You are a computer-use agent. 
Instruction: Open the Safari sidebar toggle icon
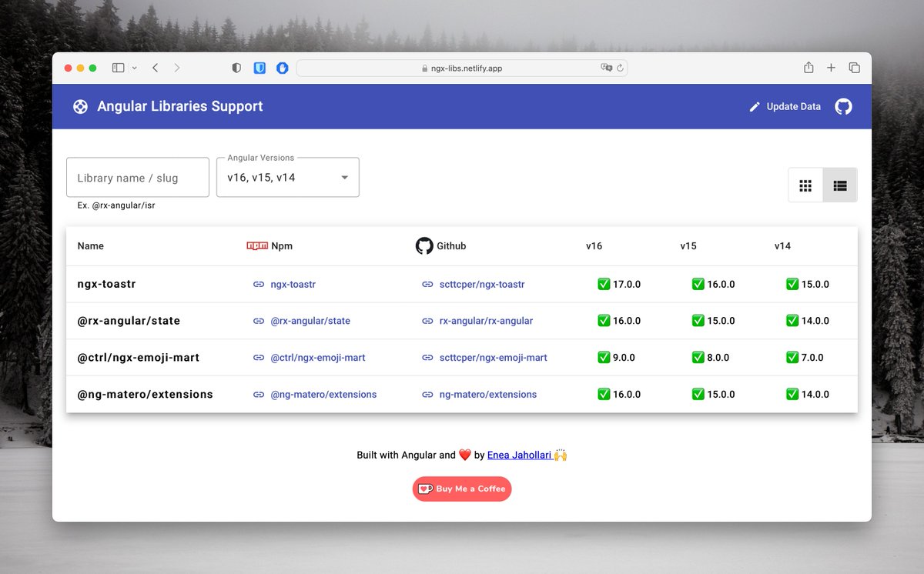coord(118,68)
